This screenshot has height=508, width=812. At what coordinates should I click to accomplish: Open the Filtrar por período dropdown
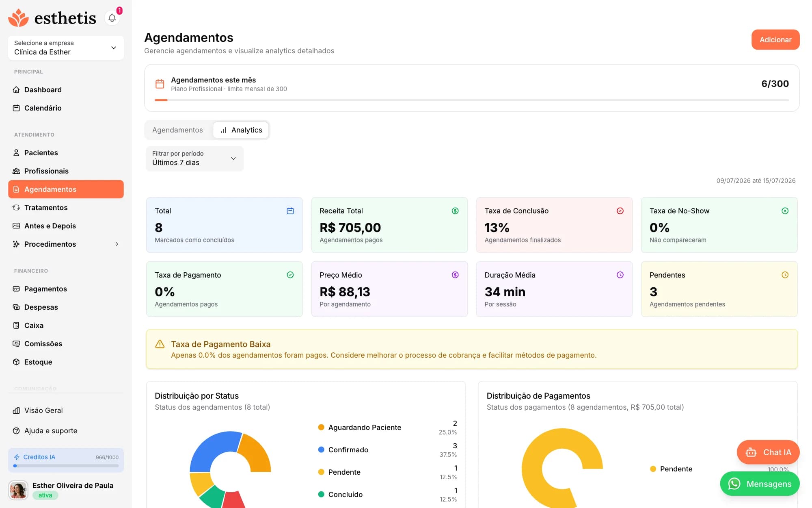(x=194, y=158)
